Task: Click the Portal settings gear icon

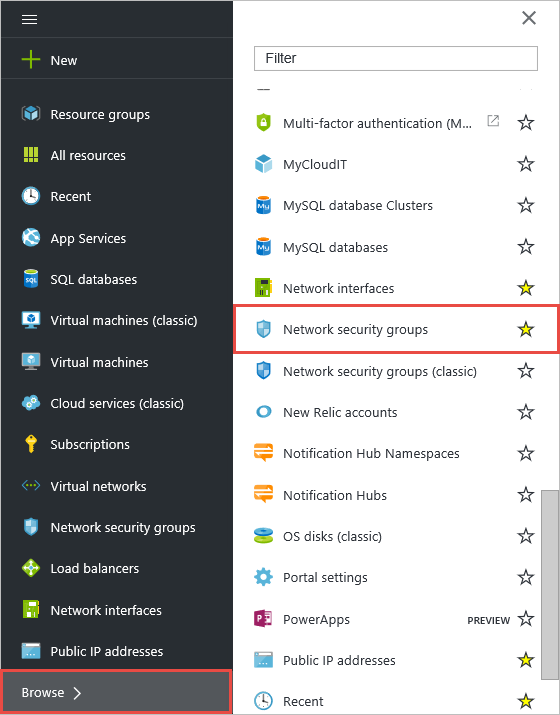Action: [x=264, y=577]
